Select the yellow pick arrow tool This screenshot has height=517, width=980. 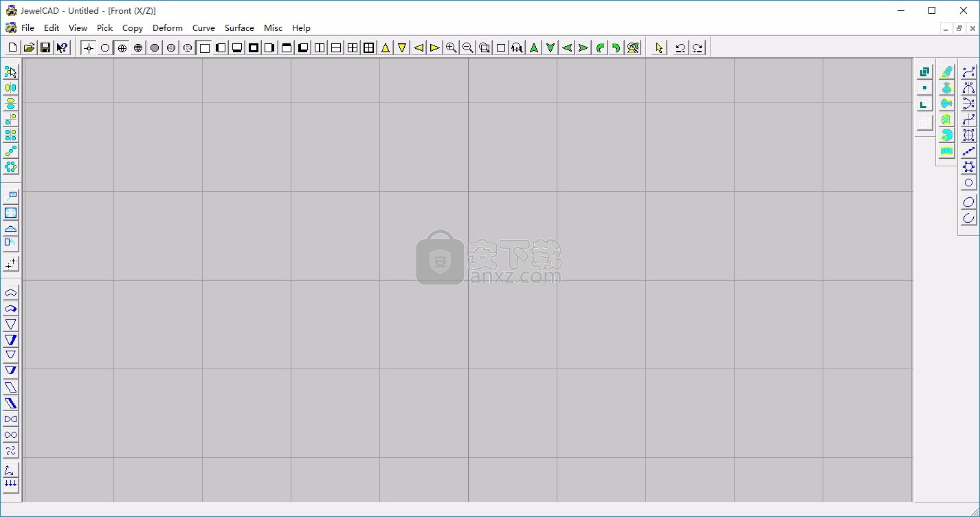point(659,47)
